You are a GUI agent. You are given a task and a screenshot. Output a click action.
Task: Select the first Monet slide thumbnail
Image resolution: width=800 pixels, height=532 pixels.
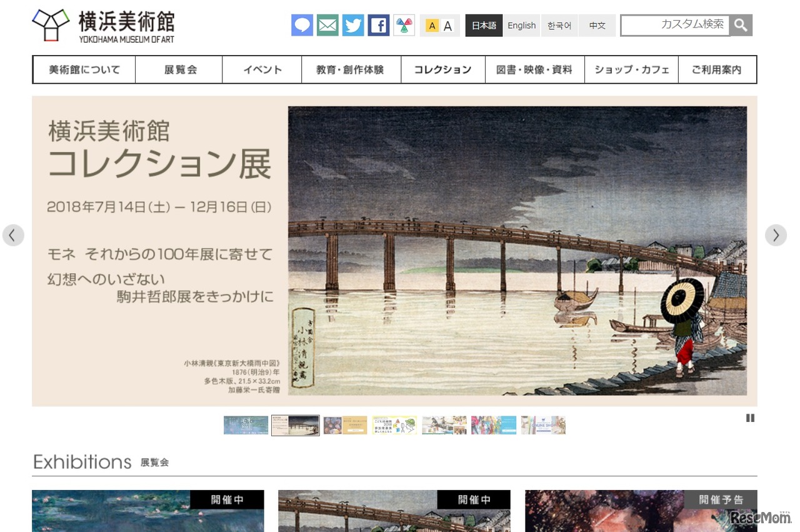pos(246,425)
